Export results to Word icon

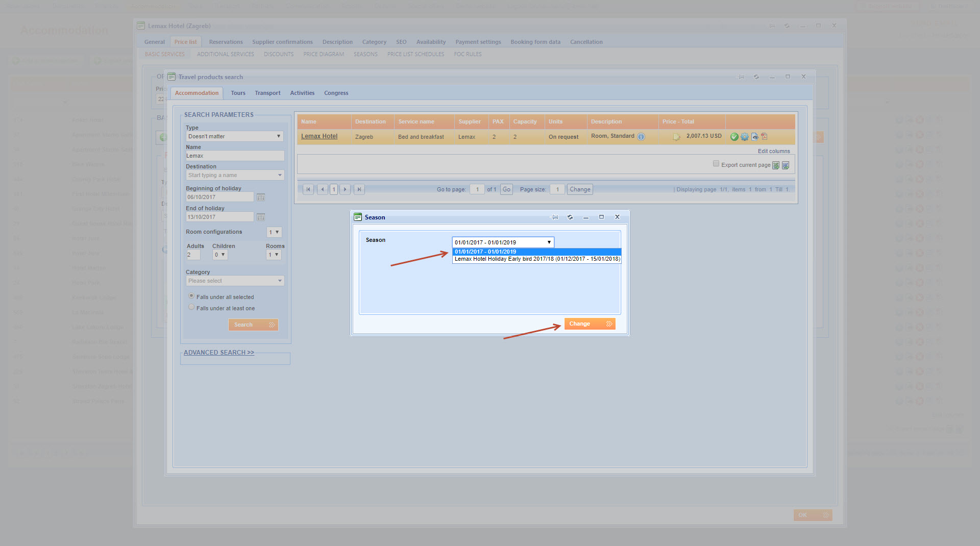pyautogui.click(x=786, y=165)
